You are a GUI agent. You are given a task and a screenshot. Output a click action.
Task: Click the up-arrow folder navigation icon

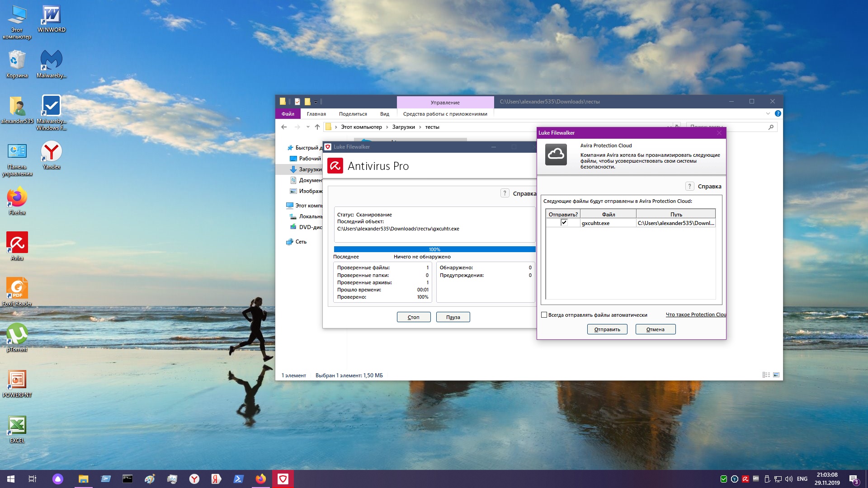(317, 127)
